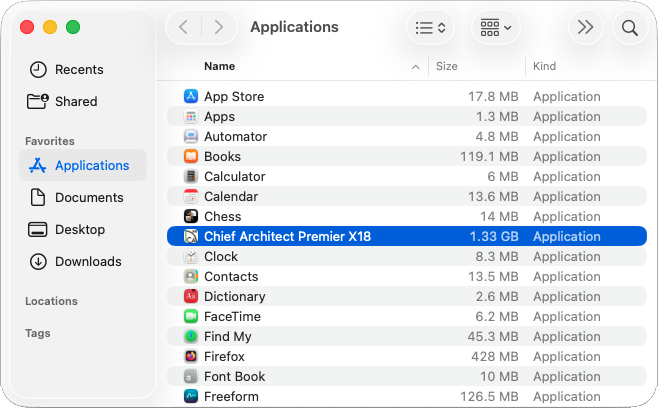Click the Contacts app icon

pos(191,276)
